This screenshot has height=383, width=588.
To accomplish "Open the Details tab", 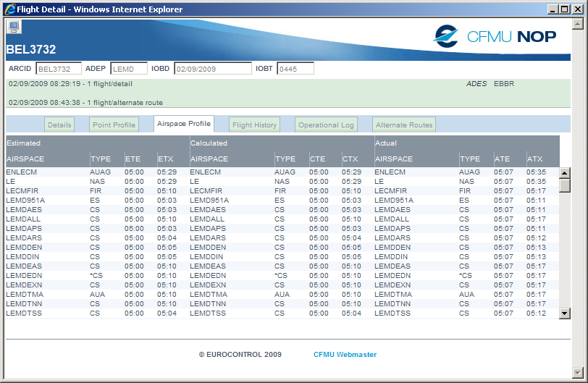I will pos(59,125).
